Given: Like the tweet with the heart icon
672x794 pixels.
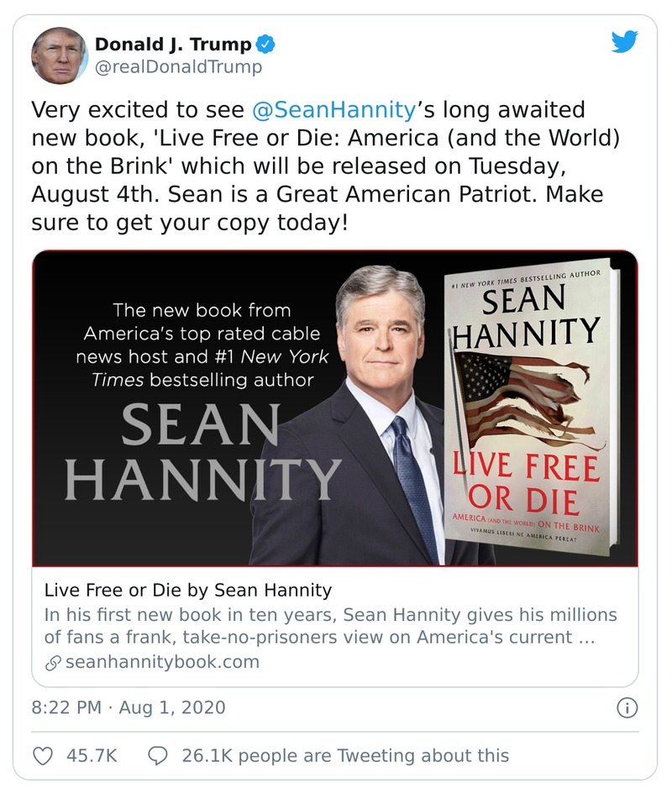Looking at the screenshot, I should pyautogui.click(x=42, y=755).
